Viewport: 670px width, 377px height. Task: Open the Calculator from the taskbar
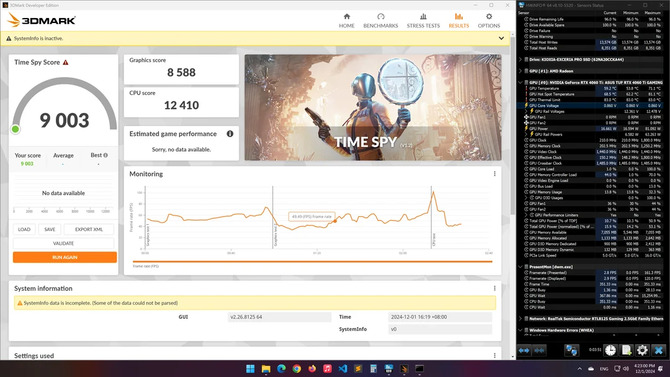(x=373, y=368)
